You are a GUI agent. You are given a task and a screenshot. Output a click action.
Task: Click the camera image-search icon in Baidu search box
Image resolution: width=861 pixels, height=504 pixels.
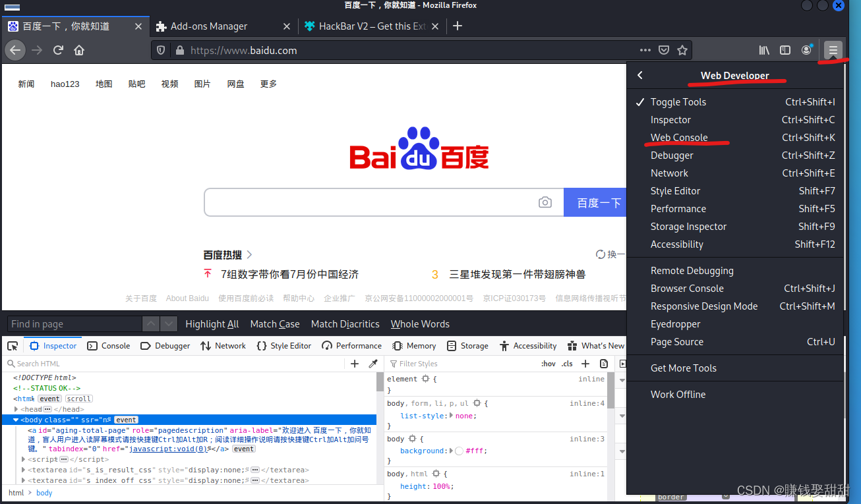(545, 202)
